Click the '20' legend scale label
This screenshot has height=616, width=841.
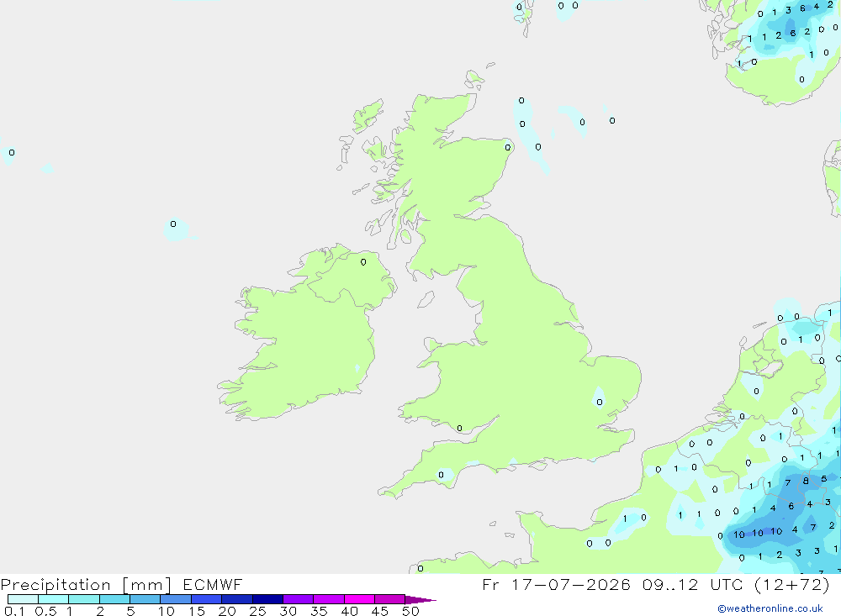point(227,611)
